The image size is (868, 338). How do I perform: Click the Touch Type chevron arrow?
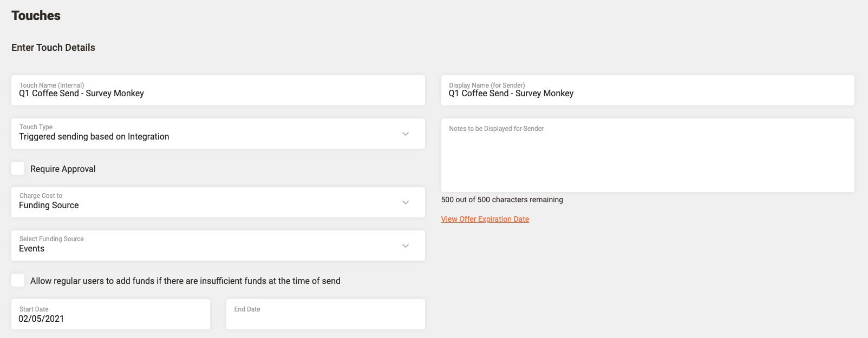(406, 134)
